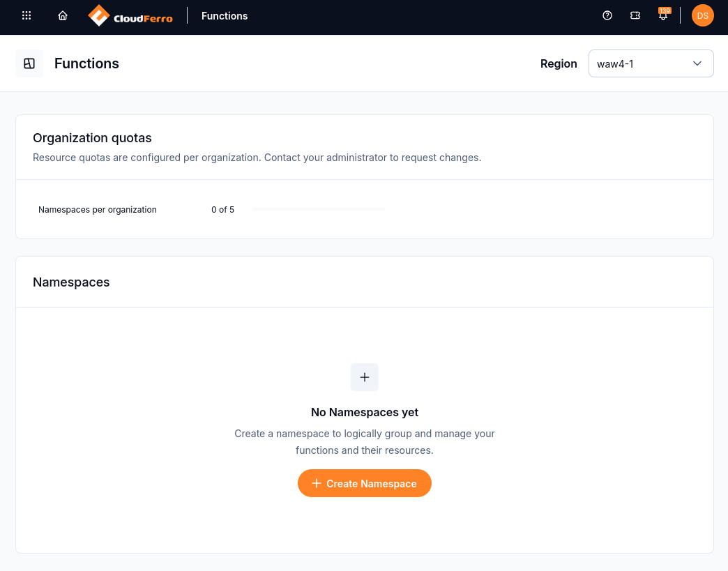Click the plus icon above No Namespaces yet
This screenshot has height=571, width=728.
[x=365, y=377]
